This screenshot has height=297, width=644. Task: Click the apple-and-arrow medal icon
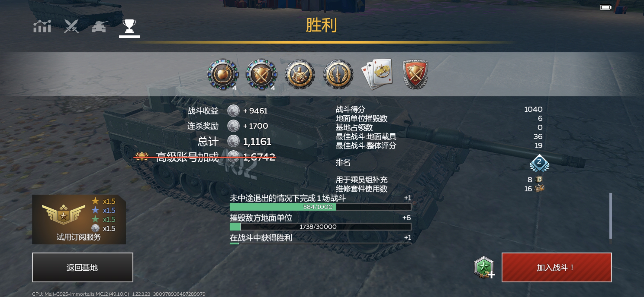coord(223,74)
